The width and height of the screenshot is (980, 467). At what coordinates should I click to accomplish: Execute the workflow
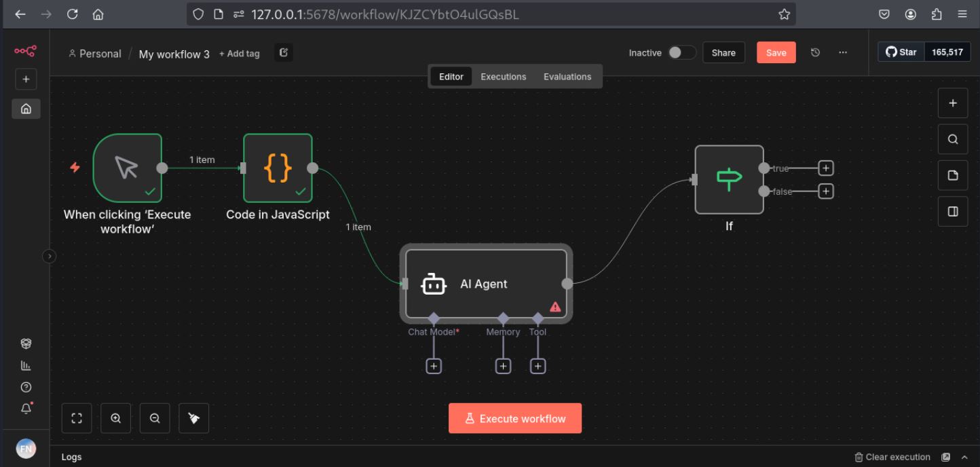(515, 417)
